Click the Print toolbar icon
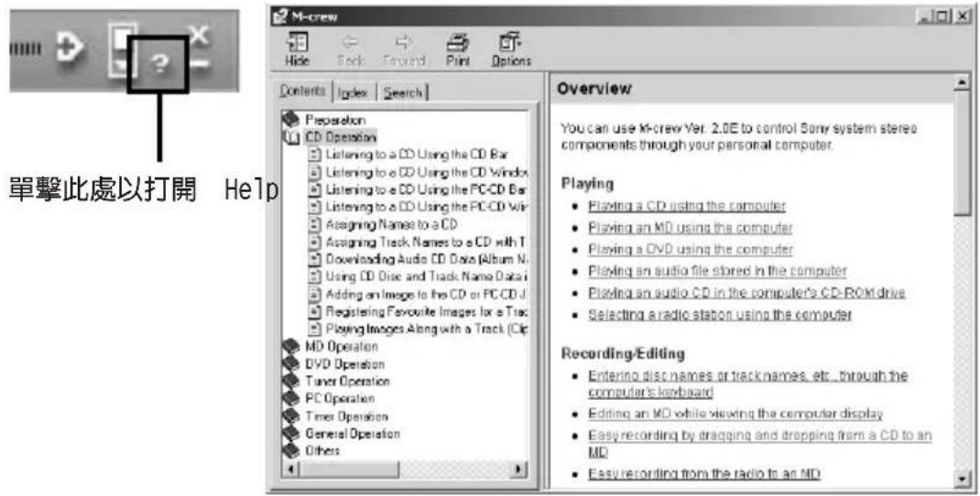 (458, 49)
